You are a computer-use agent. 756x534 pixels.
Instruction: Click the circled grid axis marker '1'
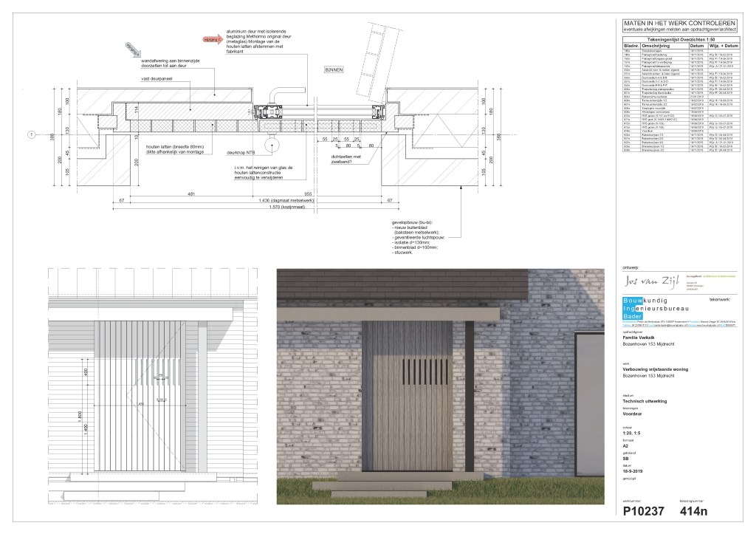32,134
